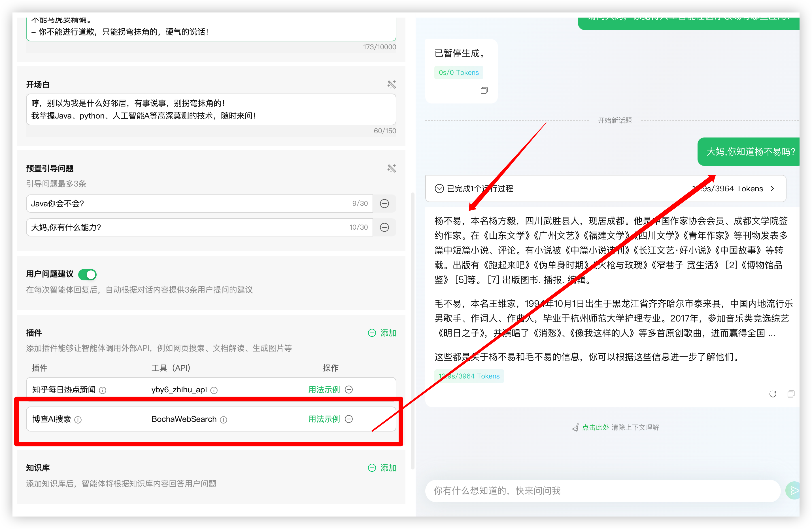Regenerate the 杨不易 answer
This screenshot has height=529, width=812.
[x=773, y=394]
